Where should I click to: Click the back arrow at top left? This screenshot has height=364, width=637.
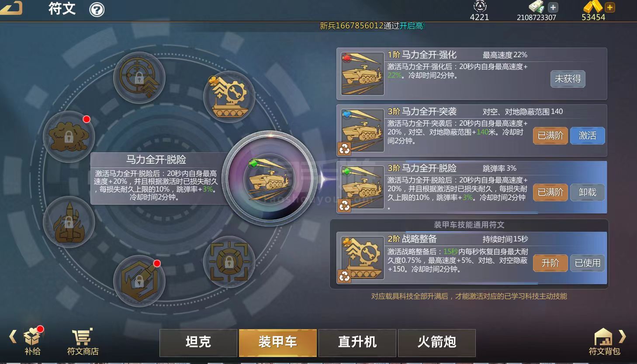pos(12,7)
